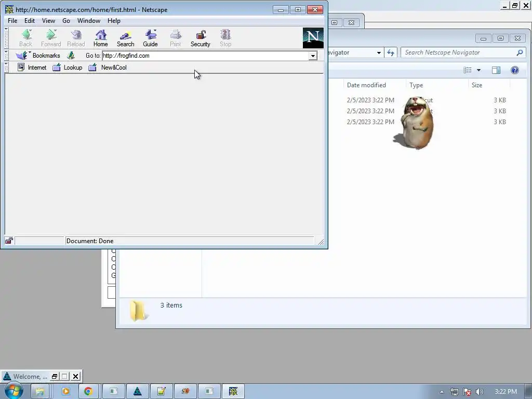Show hidden tray icons arrow
This screenshot has width=532, height=399.
[442, 392]
